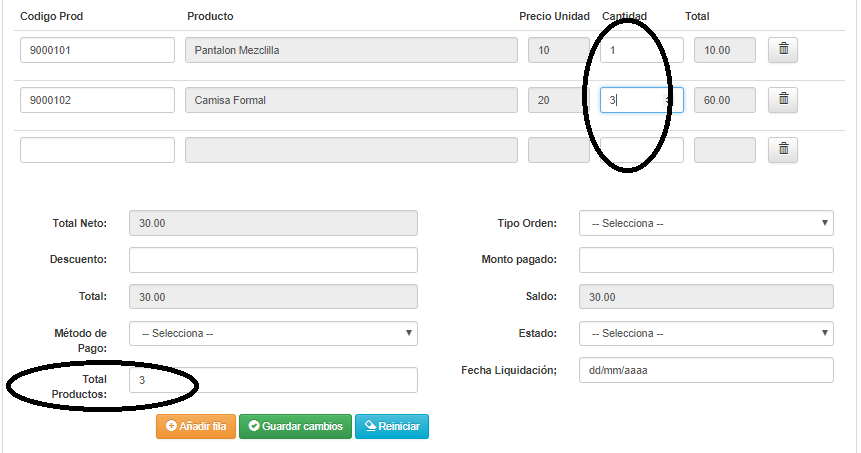
Task: Select the Estado dropdown list
Action: click(706, 333)
